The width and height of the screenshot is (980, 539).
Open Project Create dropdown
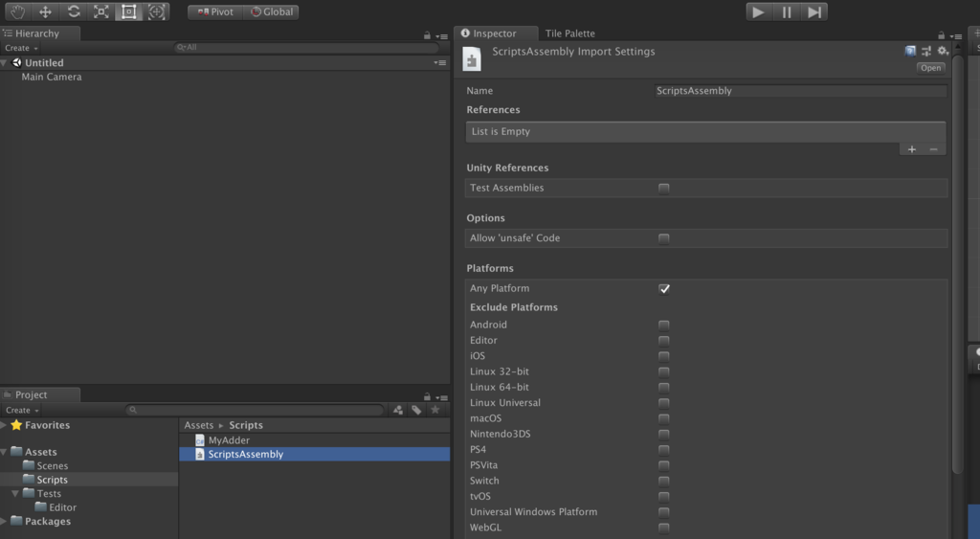22,410
